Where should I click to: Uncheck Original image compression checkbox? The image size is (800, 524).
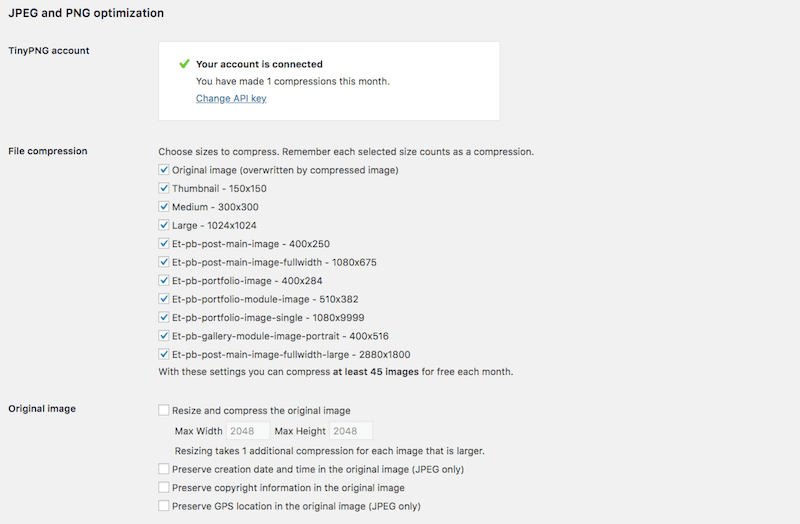click(x=164, y=169)
